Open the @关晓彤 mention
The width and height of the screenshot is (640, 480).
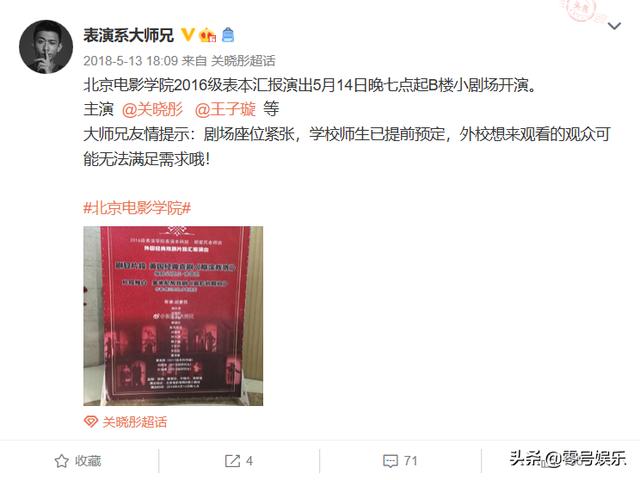click(152, 109)
